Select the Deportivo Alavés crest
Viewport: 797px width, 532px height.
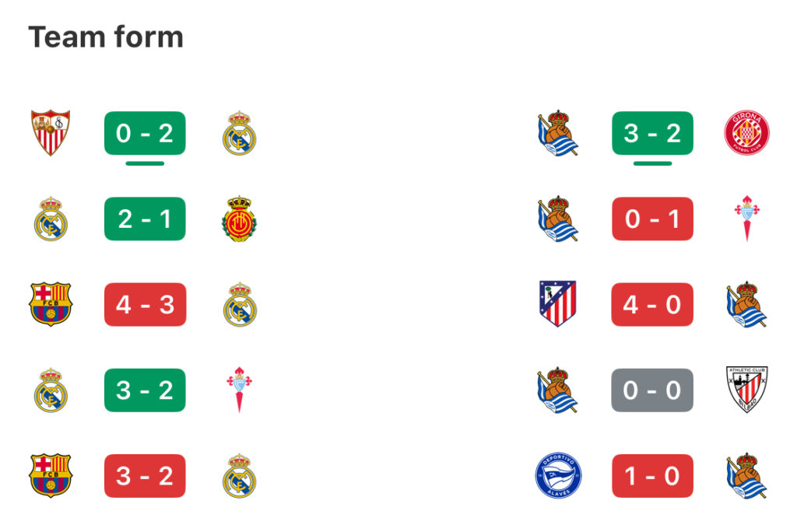[x=558, y=475]
